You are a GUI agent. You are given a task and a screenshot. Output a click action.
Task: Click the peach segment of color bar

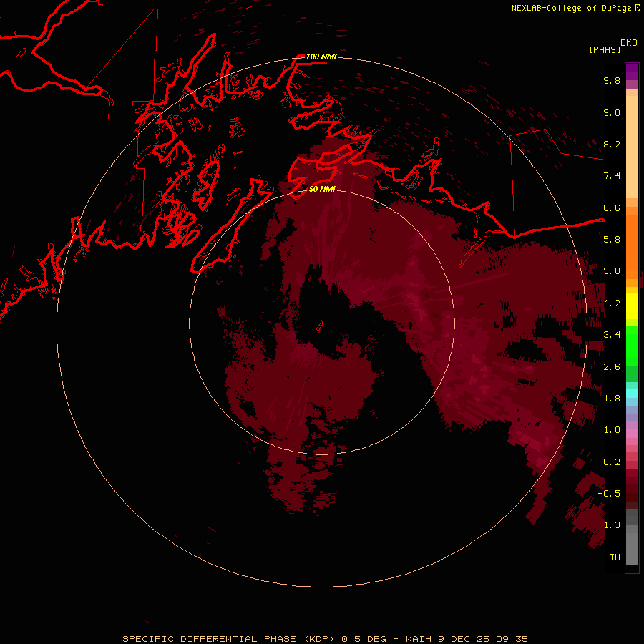pyautogui.click(x=632, y=147)
